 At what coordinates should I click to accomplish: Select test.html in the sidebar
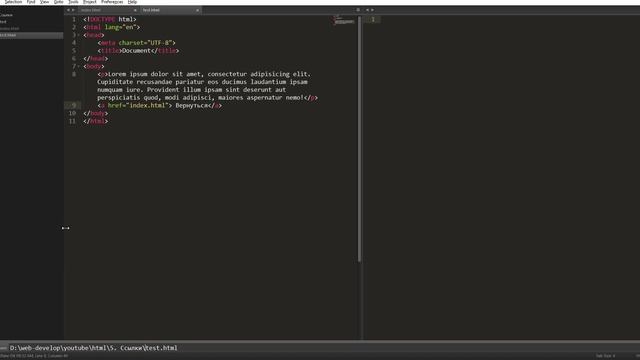point(31,36)
